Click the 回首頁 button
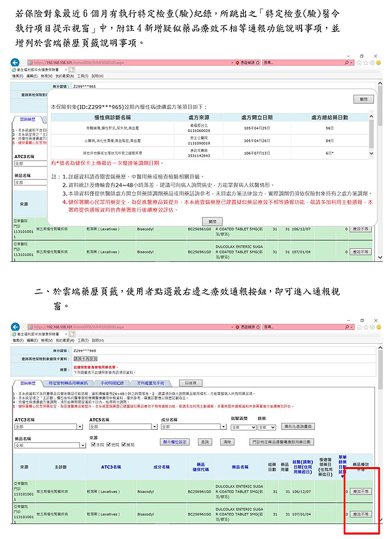 click(191, 383)
